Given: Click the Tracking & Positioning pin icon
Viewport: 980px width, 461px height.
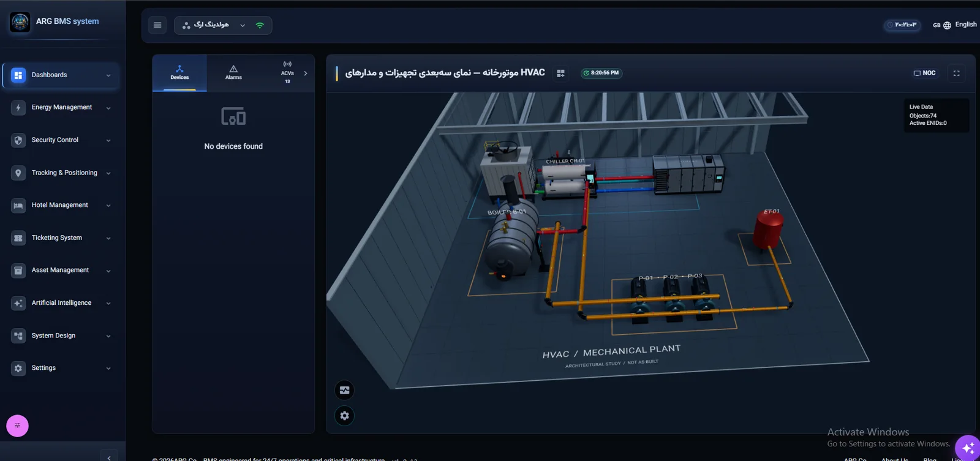Looking at the screenshot, I should (x=18, y=173).
